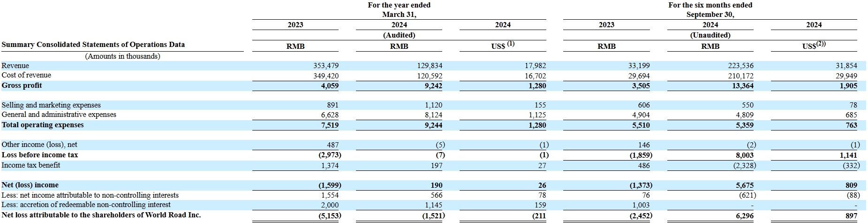Click the revenue value 353,479

(x=325, y=66)
